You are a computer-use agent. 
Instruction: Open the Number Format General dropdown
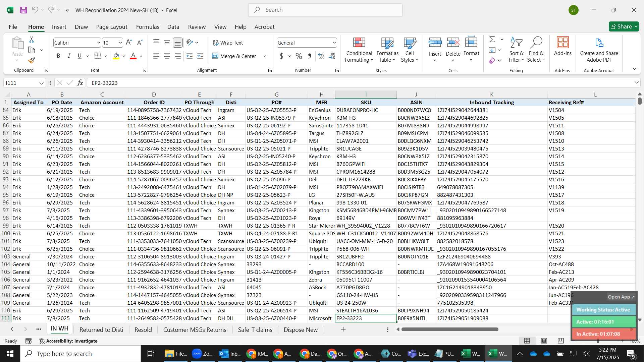point(334,43)
